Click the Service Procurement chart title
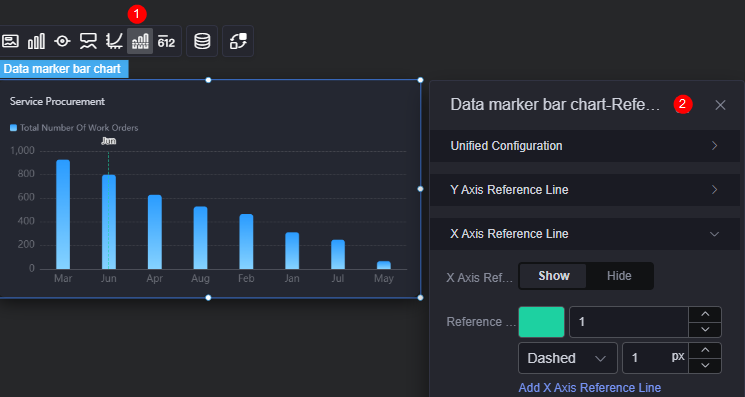The height and width of the screenshot is (397, 745). coord(57,101)
